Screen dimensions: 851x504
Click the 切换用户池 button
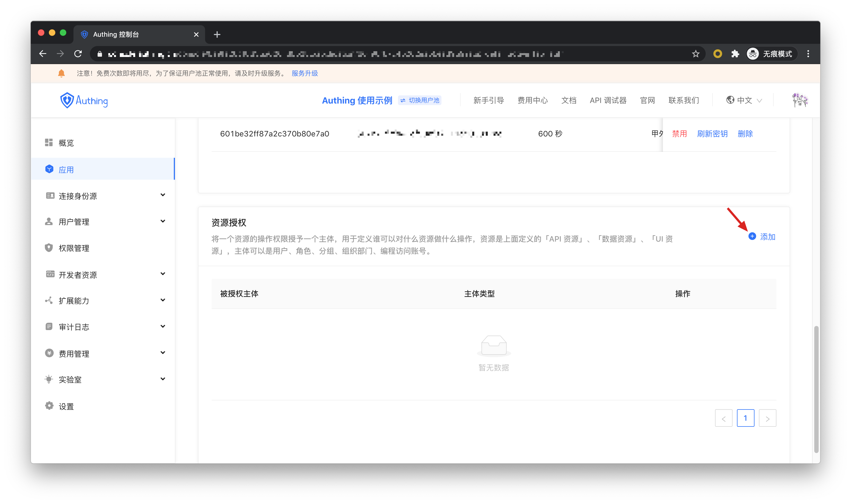(420, 100)
